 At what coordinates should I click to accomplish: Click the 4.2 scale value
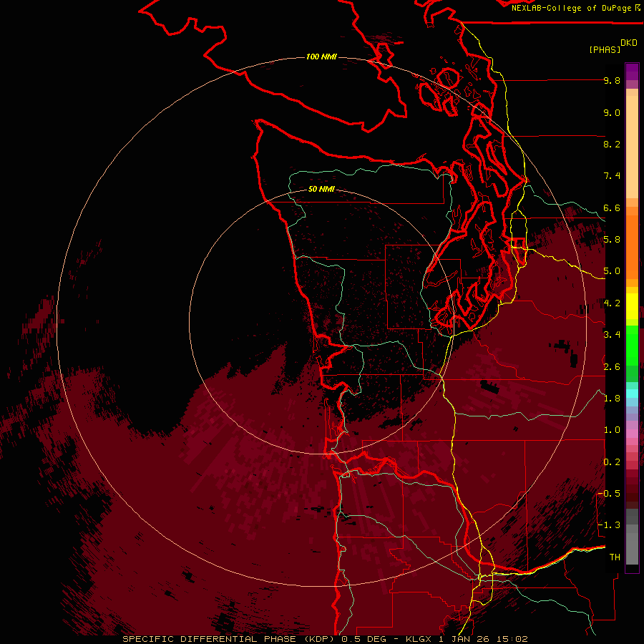612,303
